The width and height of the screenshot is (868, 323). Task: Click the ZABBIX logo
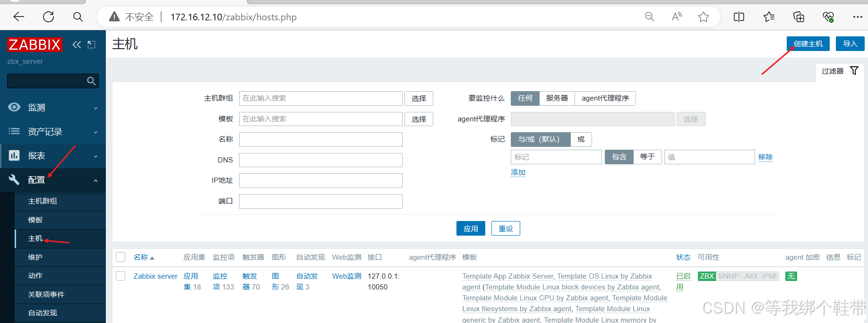(34, 44)
